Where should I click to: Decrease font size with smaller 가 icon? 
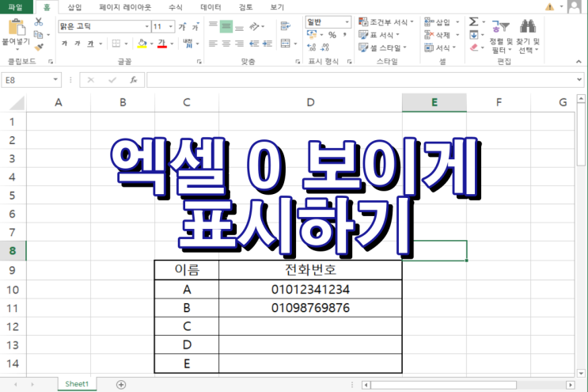pyautogui.click(x=195, y=27)
